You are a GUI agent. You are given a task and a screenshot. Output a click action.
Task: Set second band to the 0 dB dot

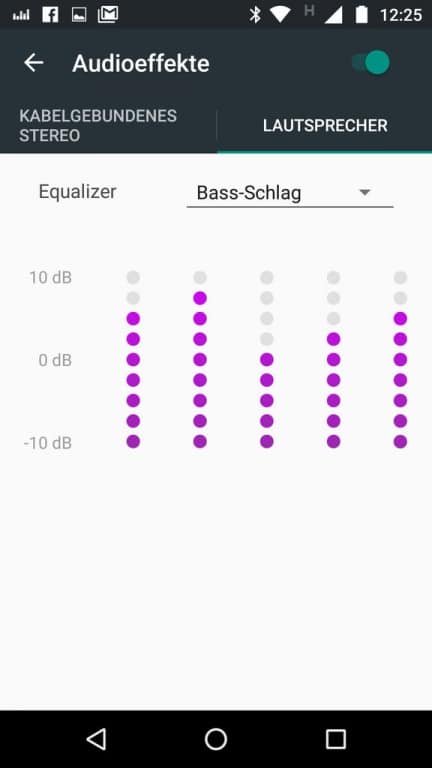pos(200,360)
